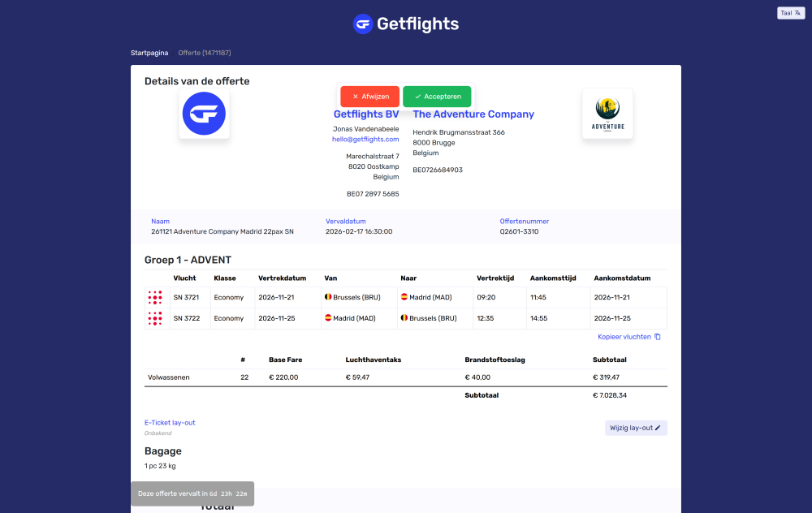Click the Getflights logo icon in the header
Viewport: 812px width, 513px height.
point(362,24)
